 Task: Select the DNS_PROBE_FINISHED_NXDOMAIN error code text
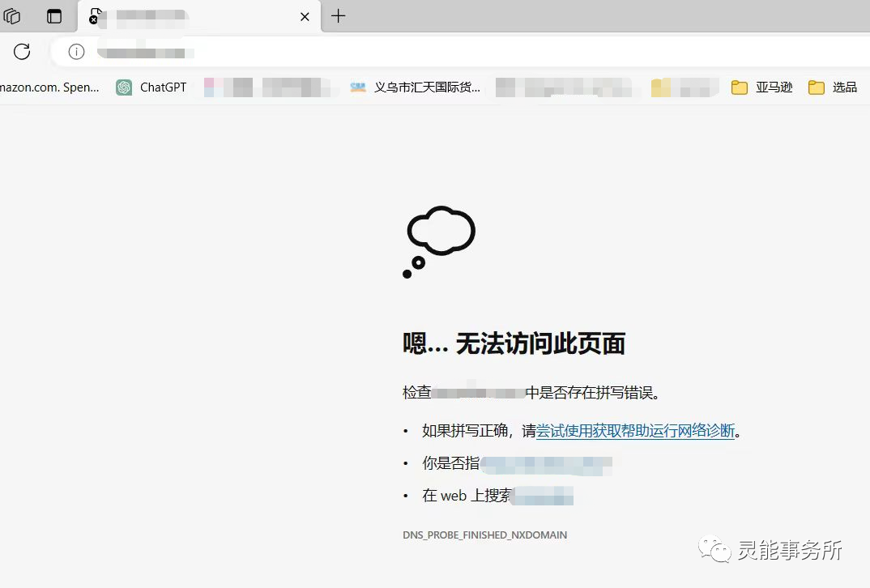[x=484, y=535]
